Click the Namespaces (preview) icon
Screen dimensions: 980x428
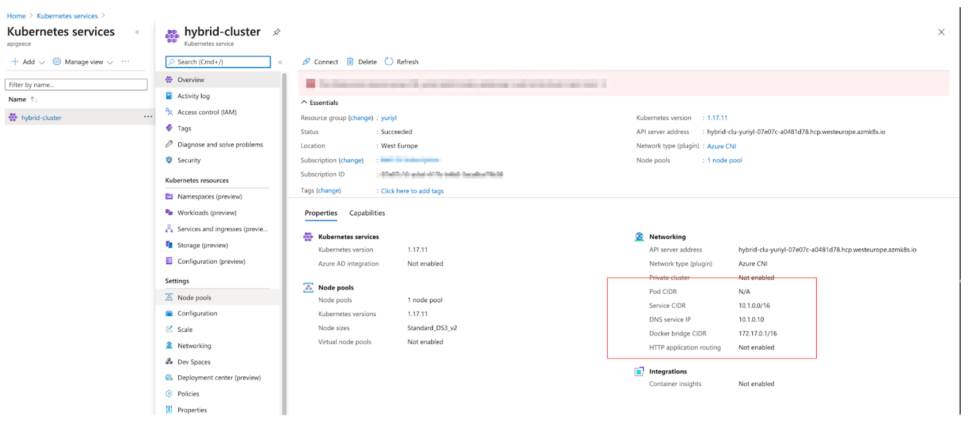coord(169,196)
